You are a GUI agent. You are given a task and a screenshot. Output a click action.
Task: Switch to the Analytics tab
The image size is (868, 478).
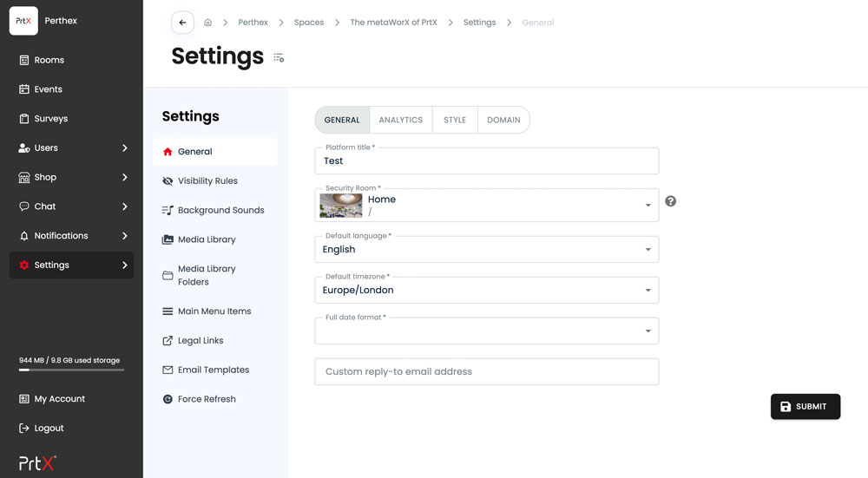[400, 120]
